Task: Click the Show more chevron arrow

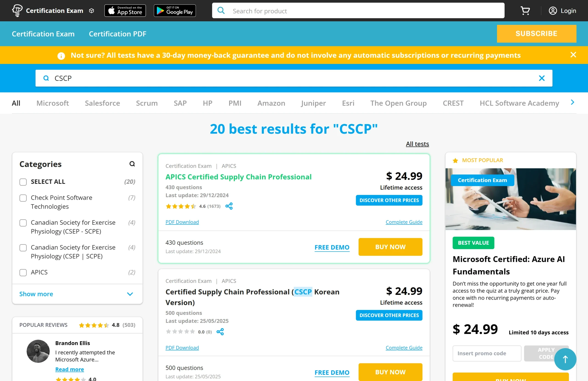Action: tap(130, 294)
